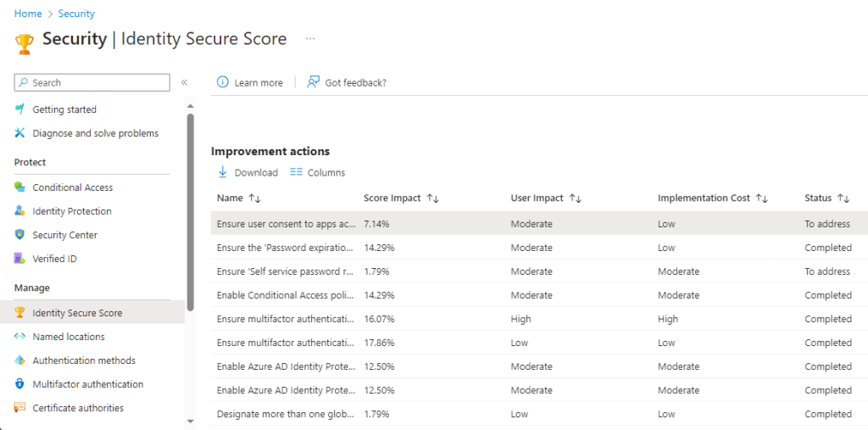Click the Getting started rocket icon
The height and width of the screenshot is (430, 868).
[20, 109]
